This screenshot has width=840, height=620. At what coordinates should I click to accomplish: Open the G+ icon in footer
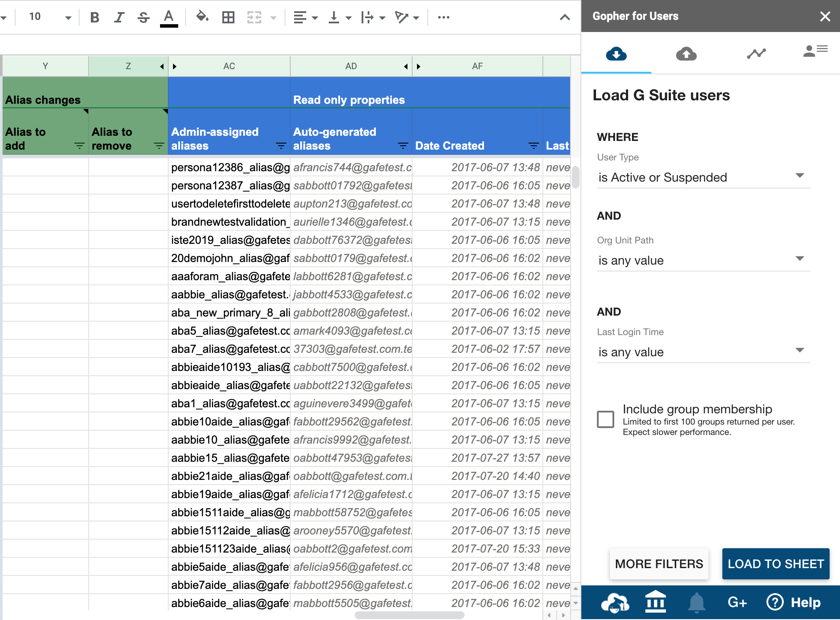pyautogui.click(x=737, y=602)
